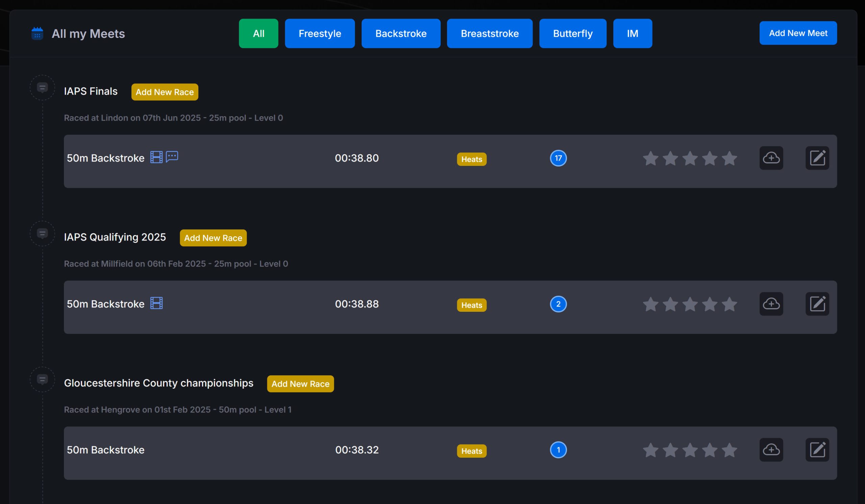Select the Freestyle filter tab
Image resolution: width=865 pixels, height=504 pixels.
pyautogui.click(x=320, y=33)
